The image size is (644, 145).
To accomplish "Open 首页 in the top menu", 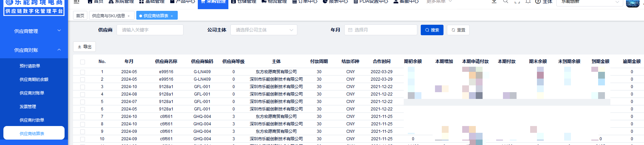I will 95,1.
